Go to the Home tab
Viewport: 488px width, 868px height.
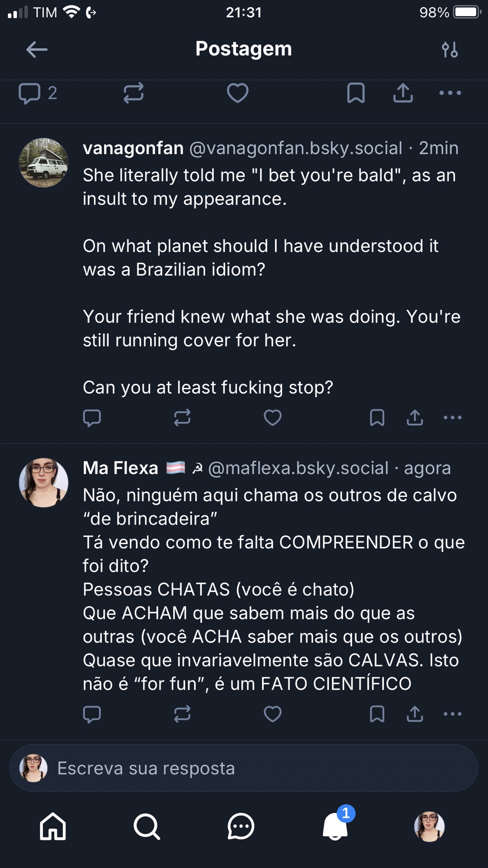pyautogui.click(x=53, y=826)
